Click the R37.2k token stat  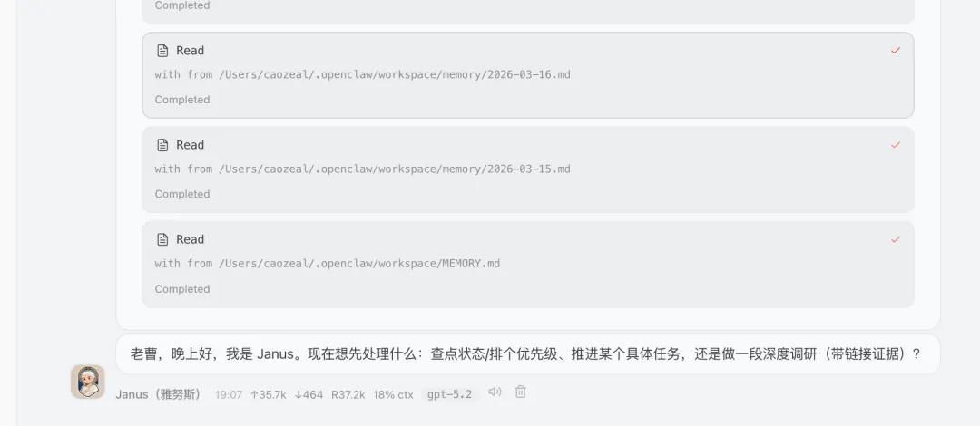348,394
